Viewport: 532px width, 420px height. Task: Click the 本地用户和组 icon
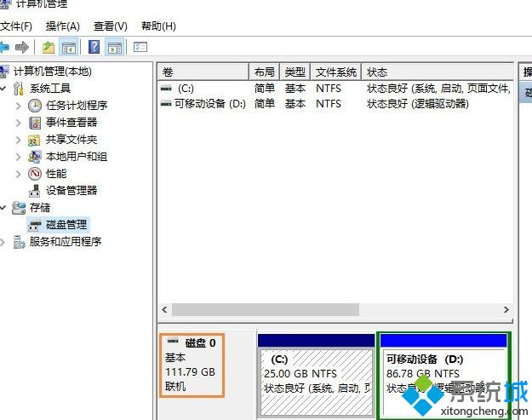point(35,157)
